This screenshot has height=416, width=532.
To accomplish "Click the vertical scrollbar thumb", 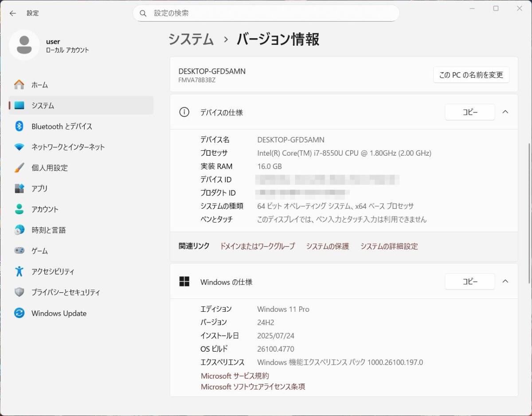I will 530,213.
